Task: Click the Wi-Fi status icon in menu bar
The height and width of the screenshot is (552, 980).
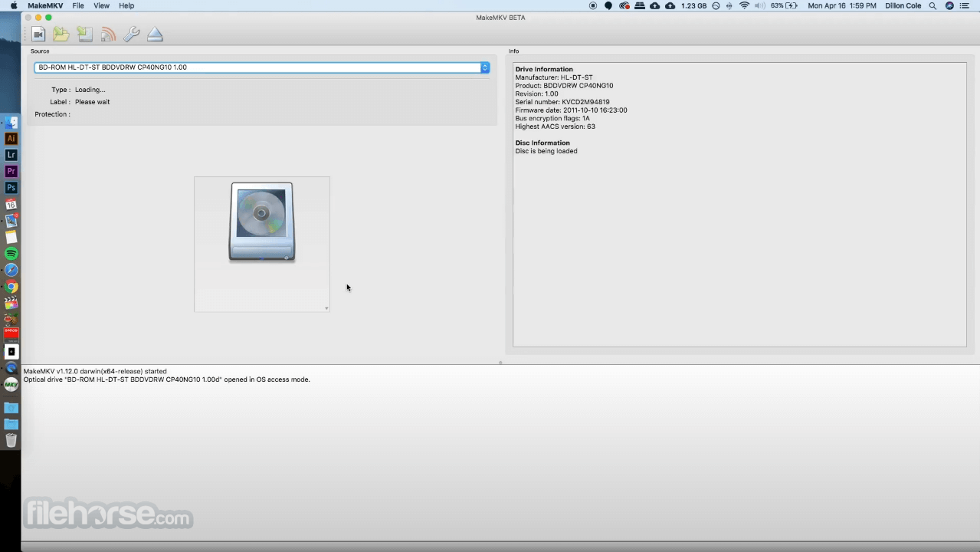Action: (744, 5)
